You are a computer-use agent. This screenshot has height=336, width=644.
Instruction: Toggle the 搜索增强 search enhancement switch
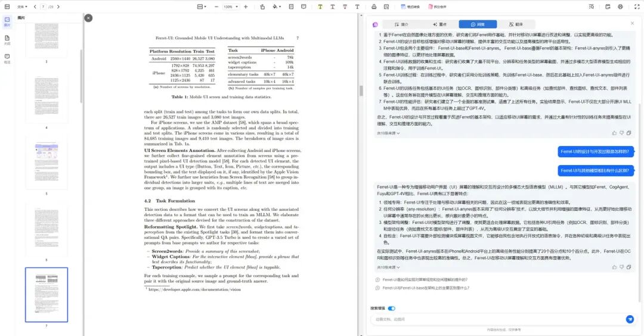point(391,309)
